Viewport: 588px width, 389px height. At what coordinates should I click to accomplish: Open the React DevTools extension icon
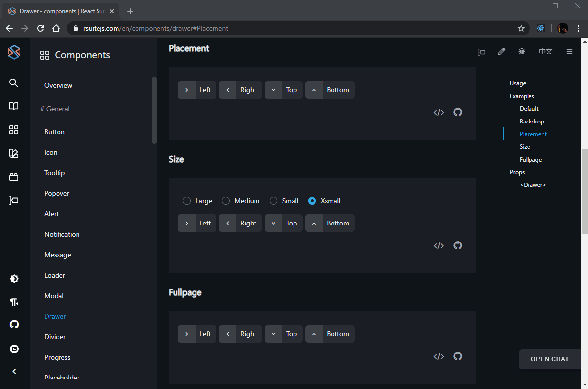540,28
